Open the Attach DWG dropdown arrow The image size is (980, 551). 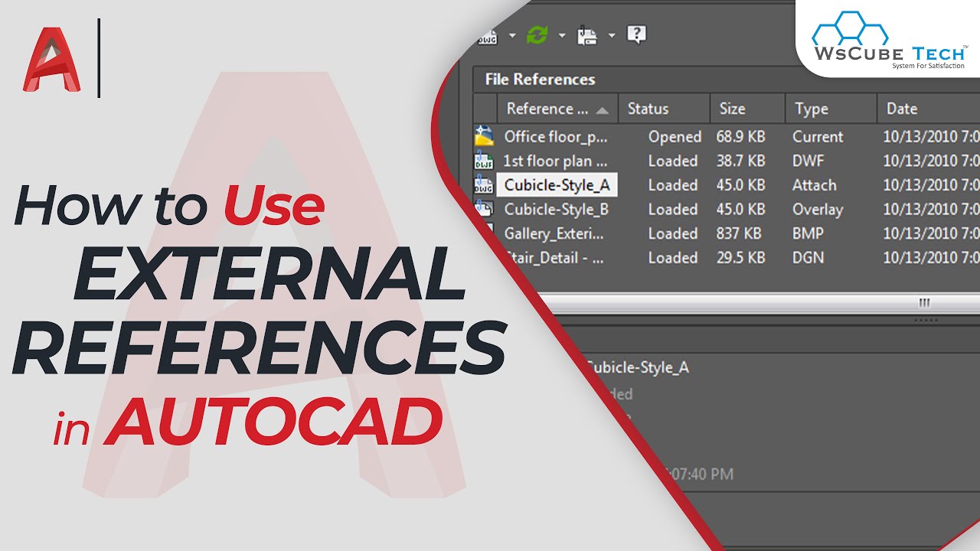(x=511, y=35)
